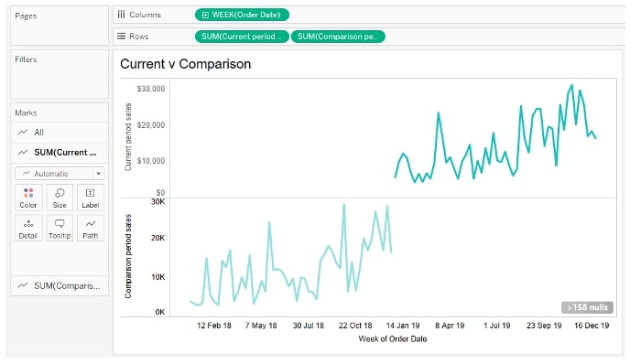Open the Size marks card button

tap(60, 198)
